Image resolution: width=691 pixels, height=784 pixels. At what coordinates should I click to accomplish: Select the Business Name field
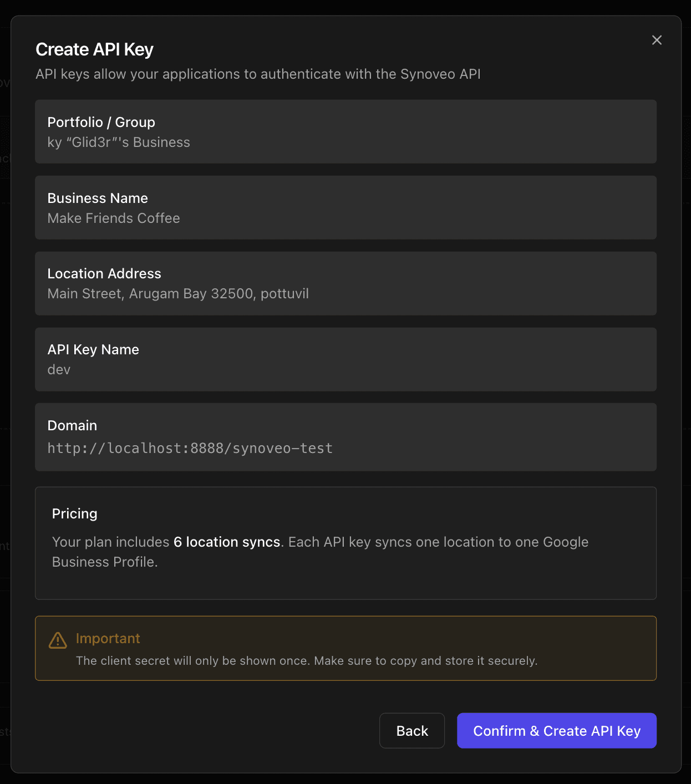[345, 207]
